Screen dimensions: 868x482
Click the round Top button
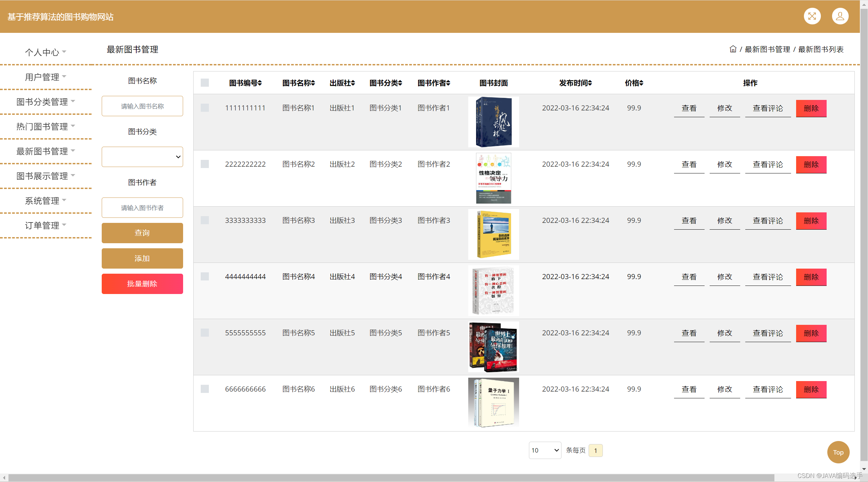click(x=838, y=452)
